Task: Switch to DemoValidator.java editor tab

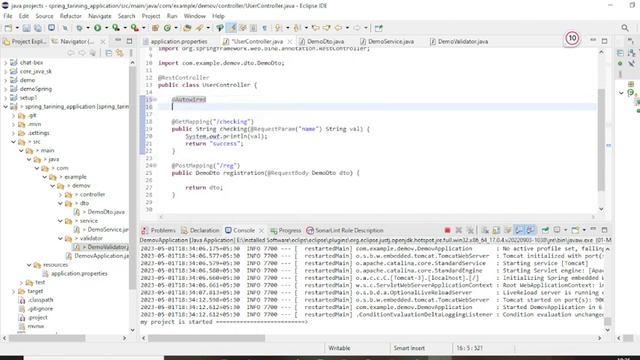Action: tap(459, 42)
